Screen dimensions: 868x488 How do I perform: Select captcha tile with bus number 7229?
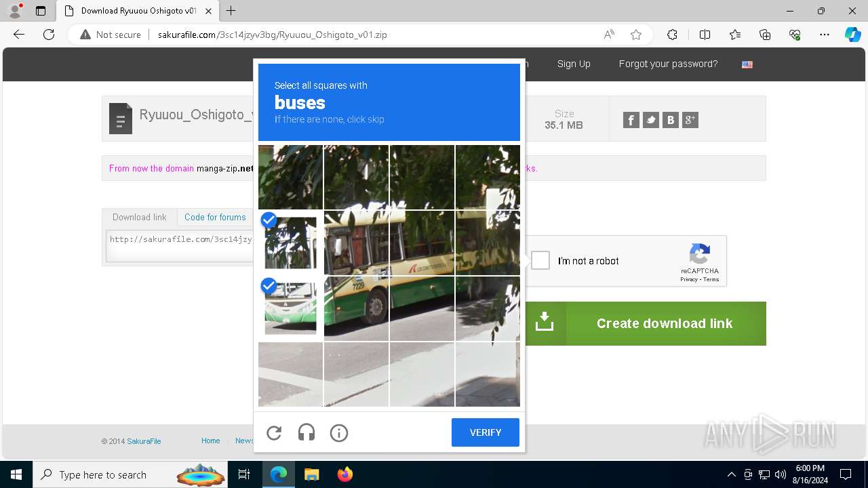tap(356, 308)
